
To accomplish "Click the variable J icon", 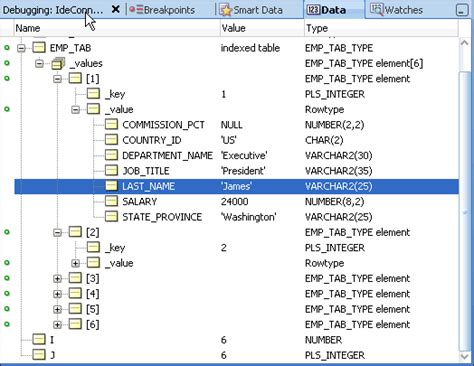I will [x=39, y=355].
